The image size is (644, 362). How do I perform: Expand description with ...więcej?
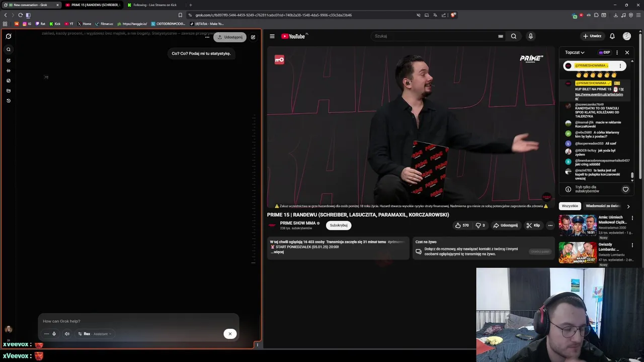[x=277, y=252]
